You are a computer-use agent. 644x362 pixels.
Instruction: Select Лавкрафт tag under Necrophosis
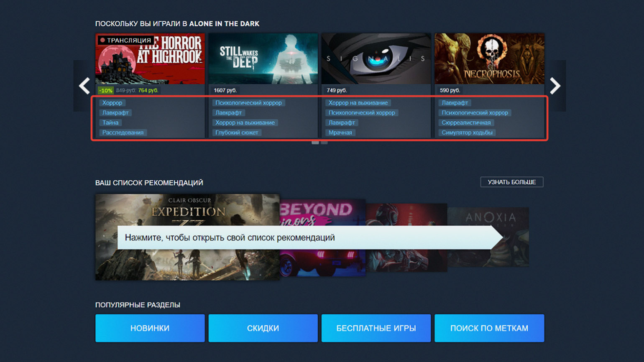455,103
